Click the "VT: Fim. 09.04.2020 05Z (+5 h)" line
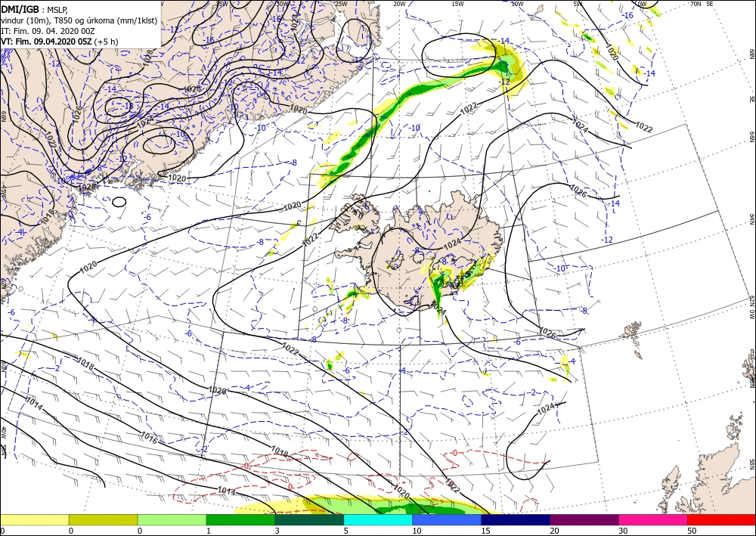This screenshot has width=756, height=536. [59, 42]
